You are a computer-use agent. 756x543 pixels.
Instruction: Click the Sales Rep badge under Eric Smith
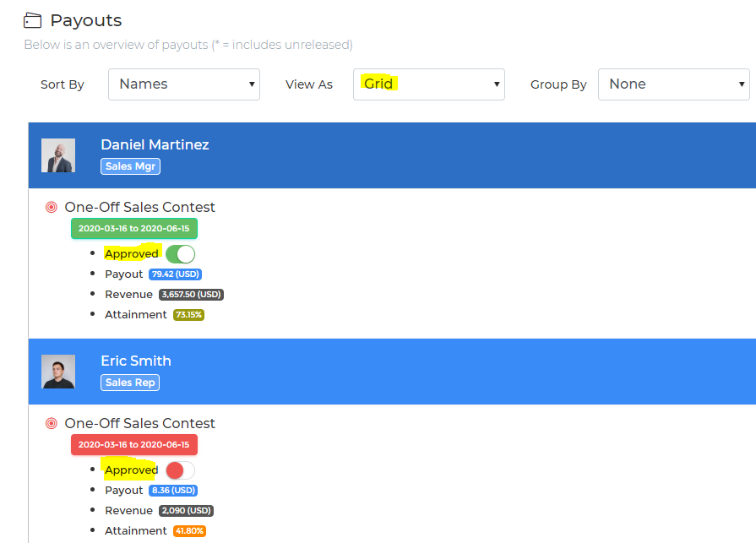[129, 383]
